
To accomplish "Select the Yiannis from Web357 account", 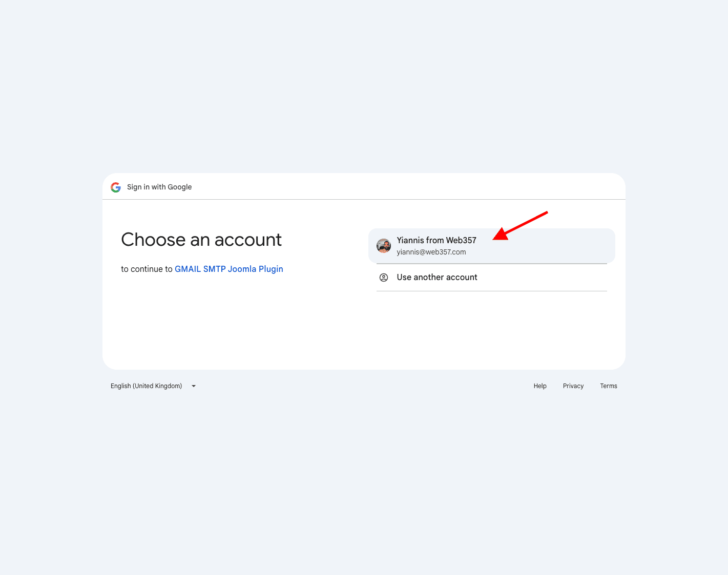I will coord(436,240).
